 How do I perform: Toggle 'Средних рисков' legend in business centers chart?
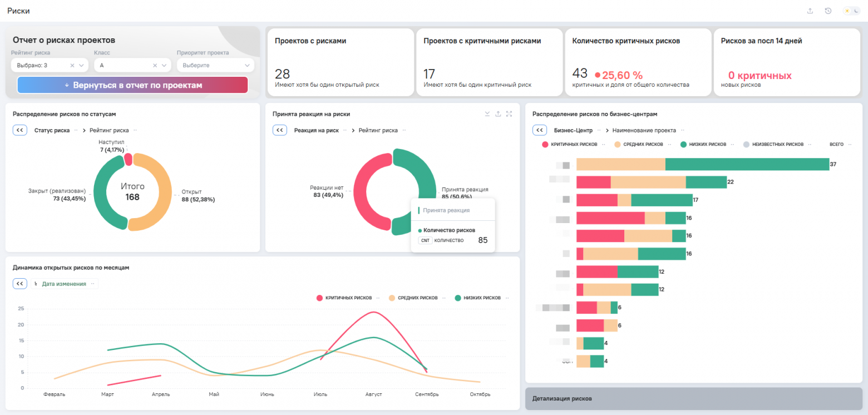(x=638, y=144)
